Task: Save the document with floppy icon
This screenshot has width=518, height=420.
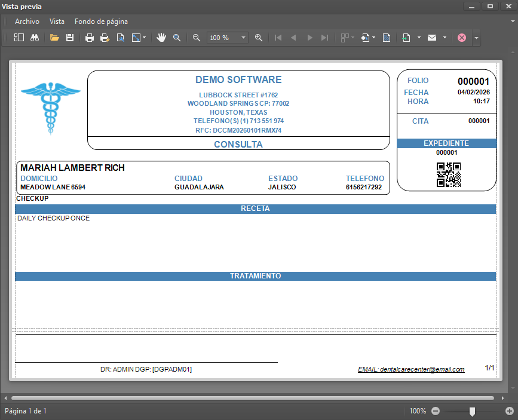Action: (70, 38)
